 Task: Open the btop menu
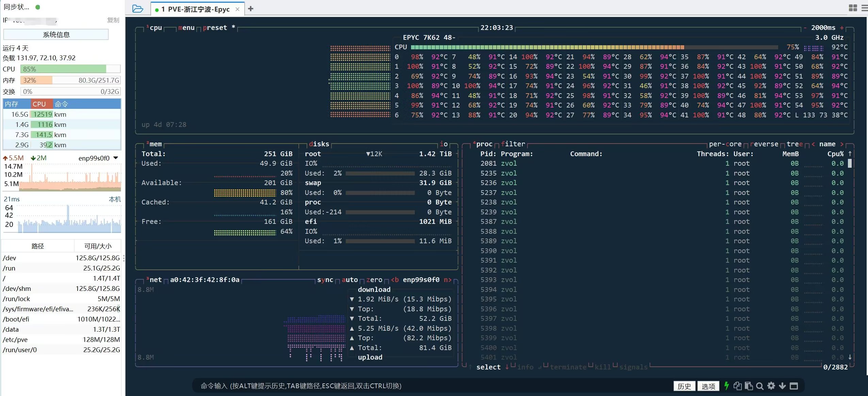click(186, 28)
